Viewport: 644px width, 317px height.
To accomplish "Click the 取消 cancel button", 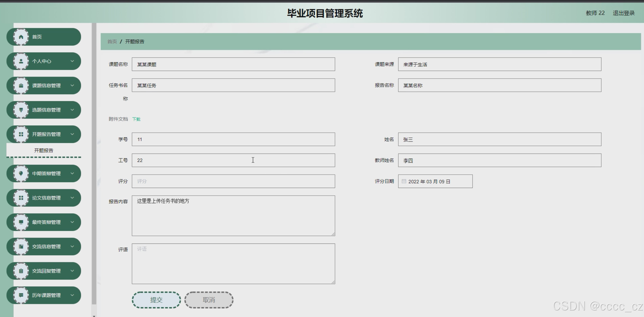I will coord(209,300).
